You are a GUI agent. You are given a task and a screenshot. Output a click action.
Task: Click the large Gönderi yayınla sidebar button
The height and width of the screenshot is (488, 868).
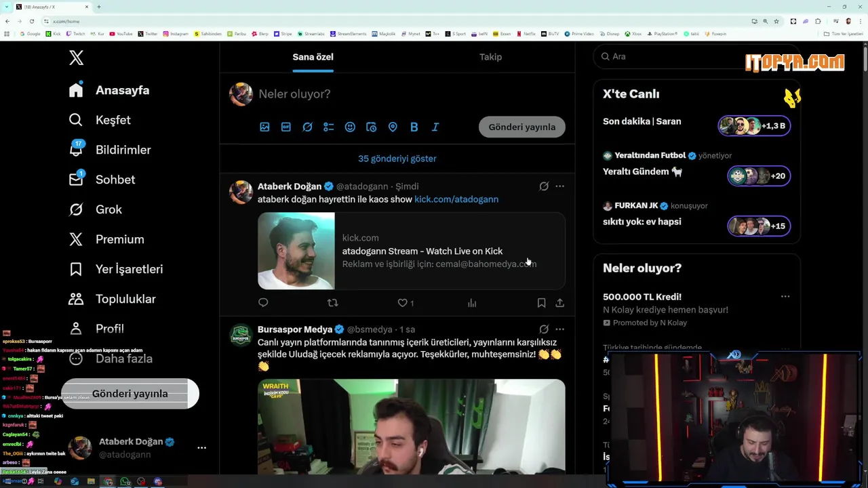click(130, 394)
